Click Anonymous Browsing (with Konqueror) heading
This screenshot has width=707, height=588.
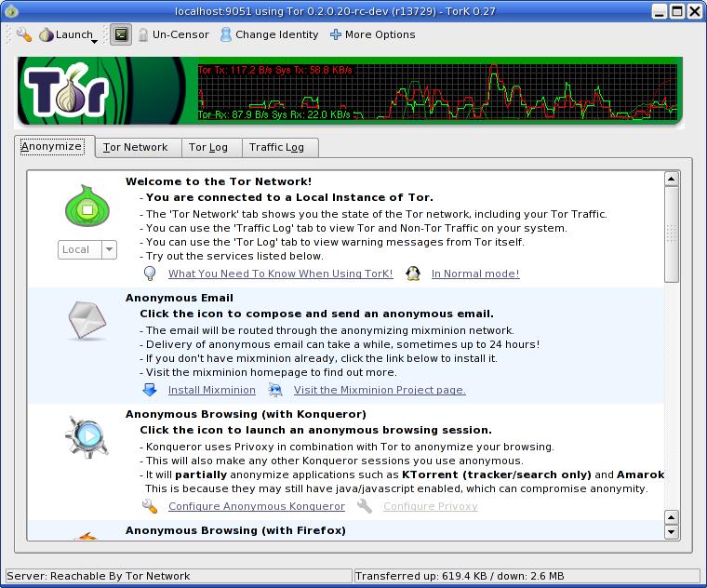[x=246, y=414]
